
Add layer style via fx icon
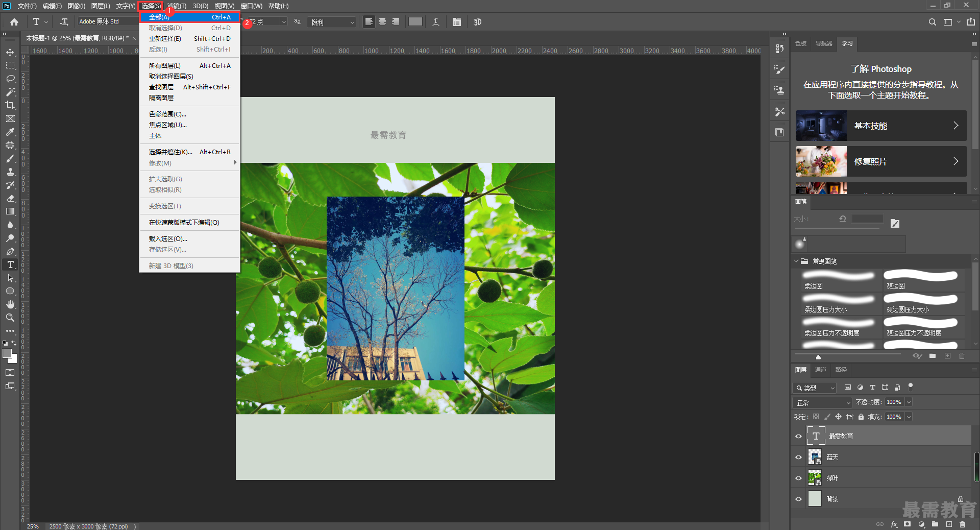coord(894,524)
